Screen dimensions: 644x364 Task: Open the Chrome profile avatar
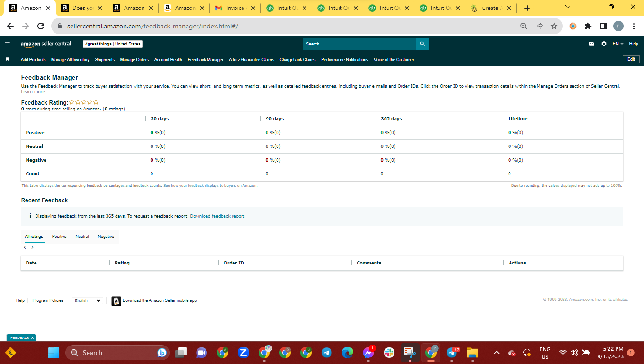pos(618,26)
